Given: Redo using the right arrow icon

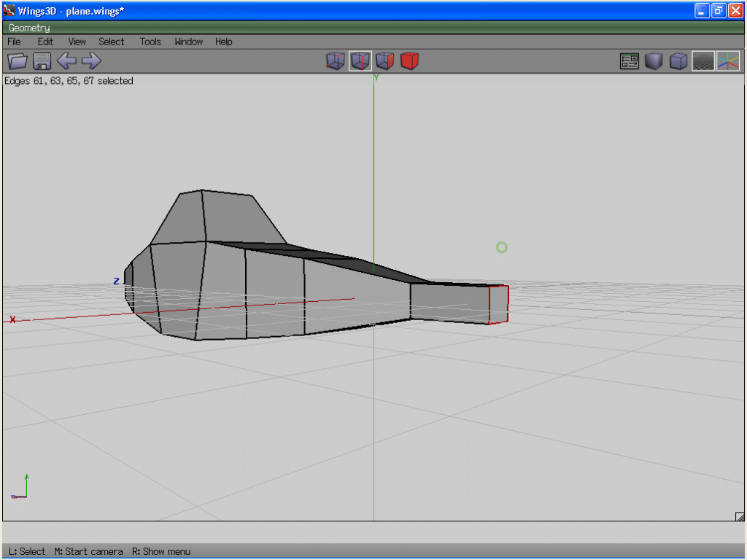Looking at the screenshot, I should [x=90, y=61].
